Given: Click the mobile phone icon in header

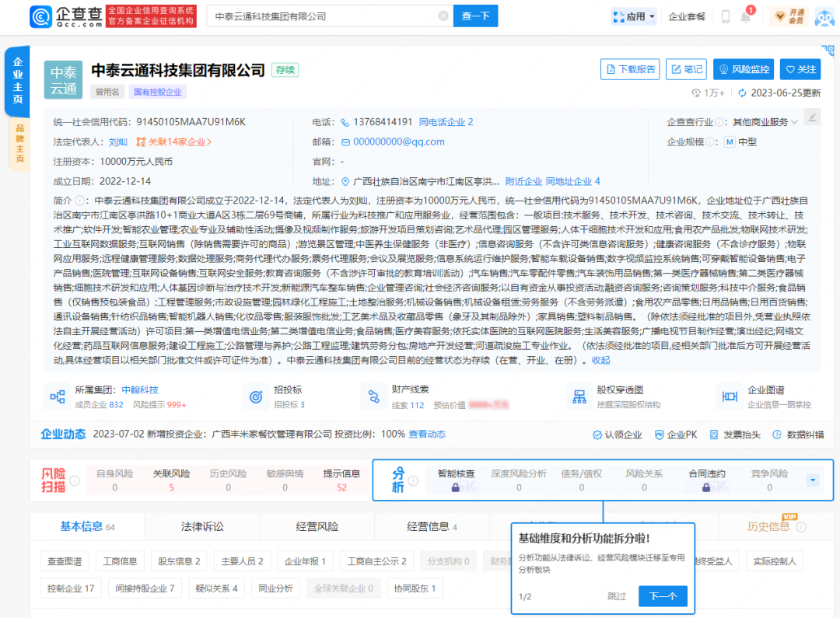Looking at the screenshot, I should [x=725, y=16].
